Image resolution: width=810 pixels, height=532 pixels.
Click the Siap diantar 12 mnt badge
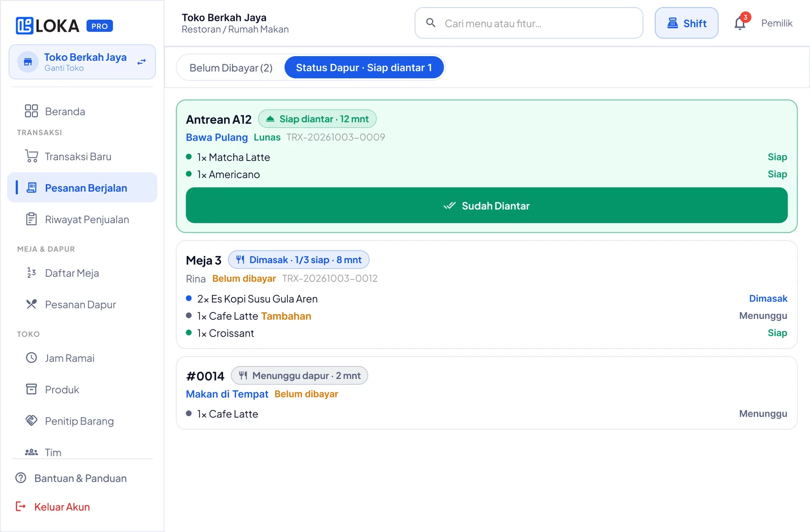(x=317, y=119)
